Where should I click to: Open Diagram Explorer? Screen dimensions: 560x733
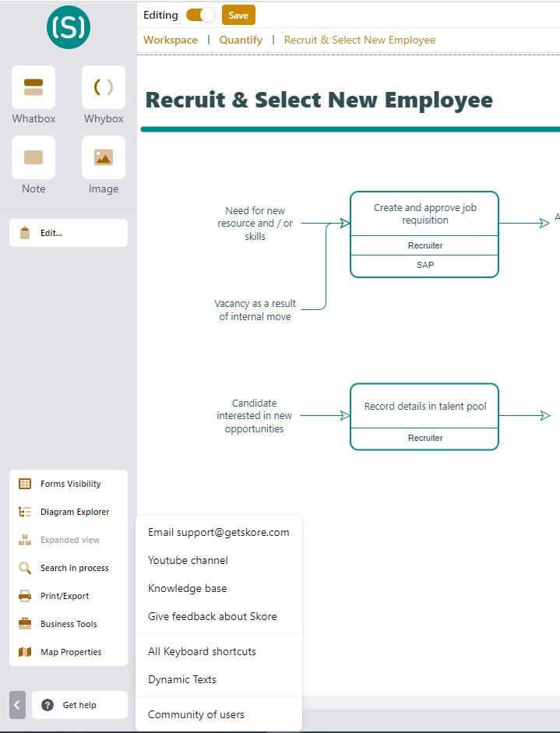[69, 512]
